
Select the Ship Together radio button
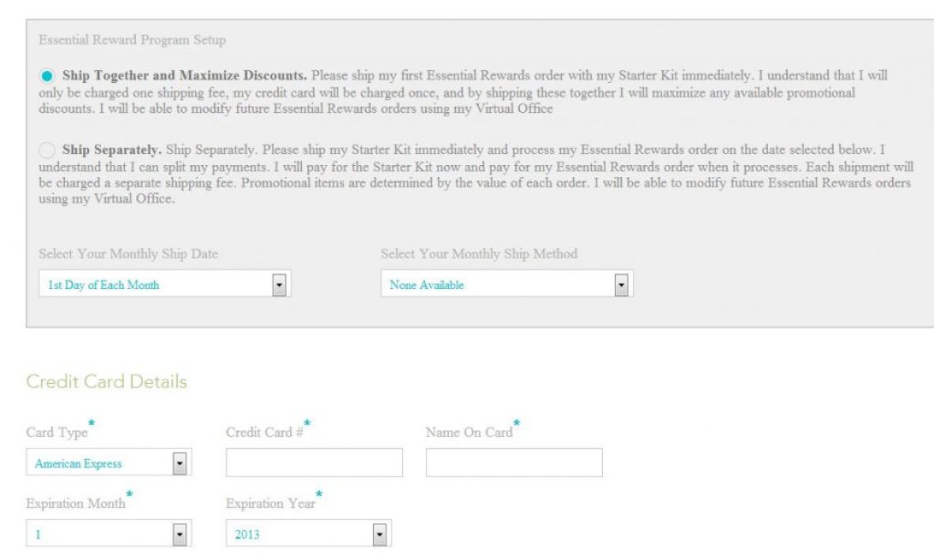pos(47,77)
